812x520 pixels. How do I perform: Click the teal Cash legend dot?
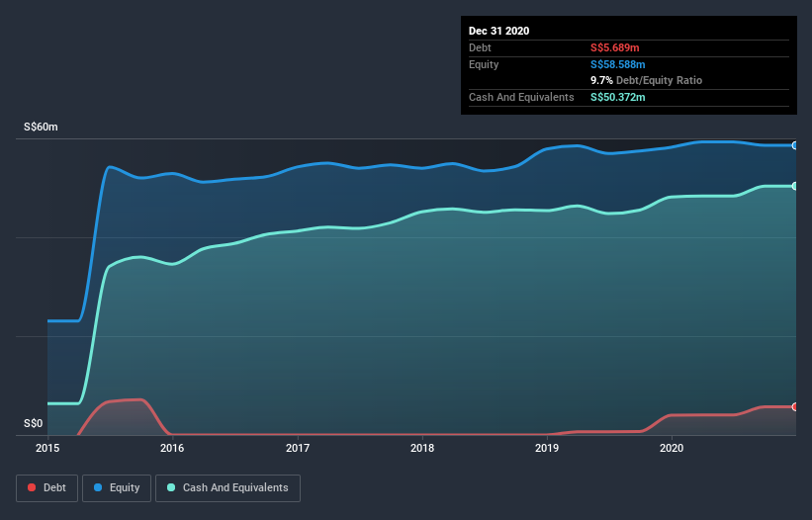pyautogui.click(x=171, y=487)
